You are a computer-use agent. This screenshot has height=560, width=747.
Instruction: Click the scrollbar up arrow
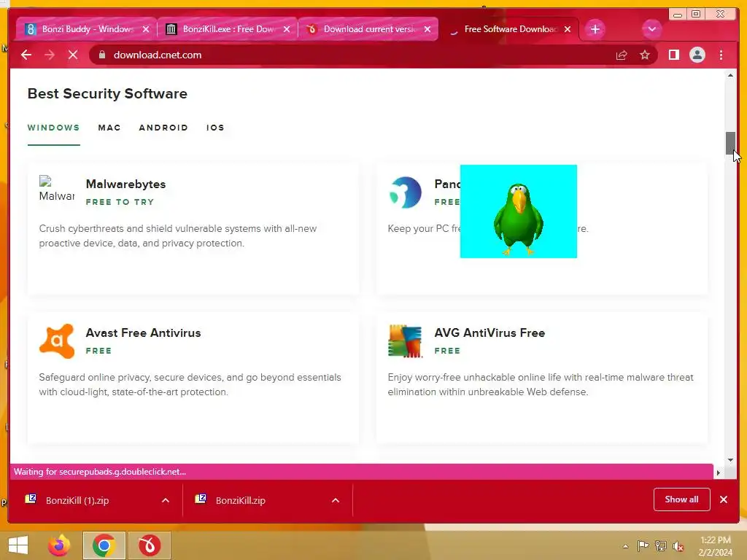(x=730, y=75)
